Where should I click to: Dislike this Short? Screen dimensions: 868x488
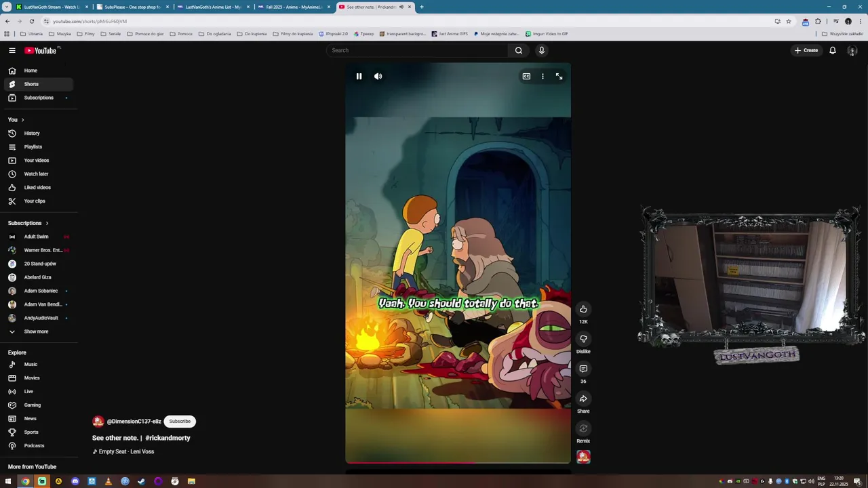583,339
